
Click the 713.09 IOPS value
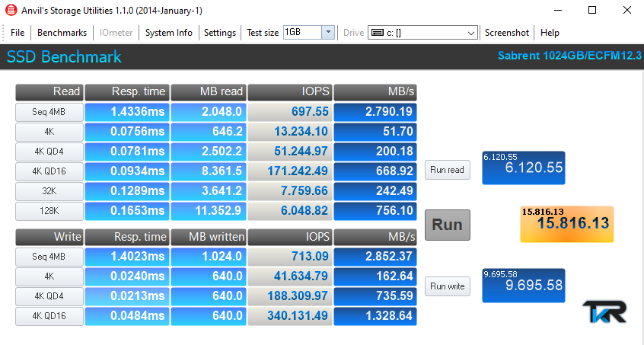[289, 257]
